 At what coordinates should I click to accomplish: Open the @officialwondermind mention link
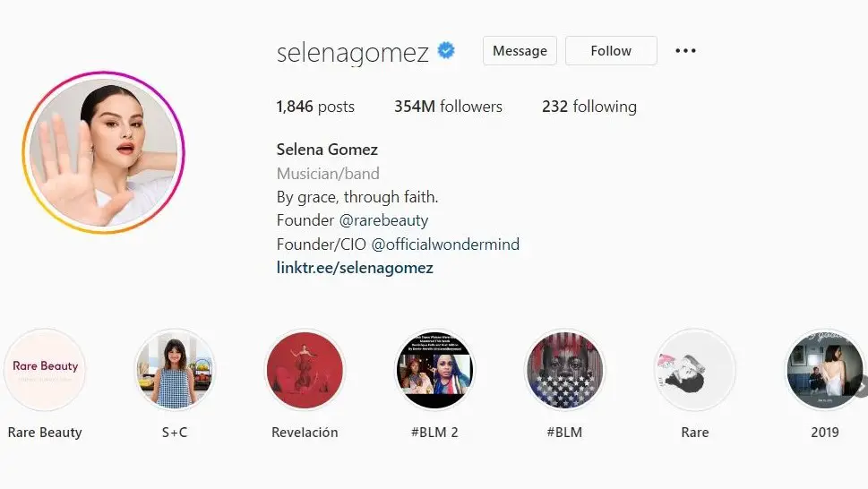coord(445,244)
